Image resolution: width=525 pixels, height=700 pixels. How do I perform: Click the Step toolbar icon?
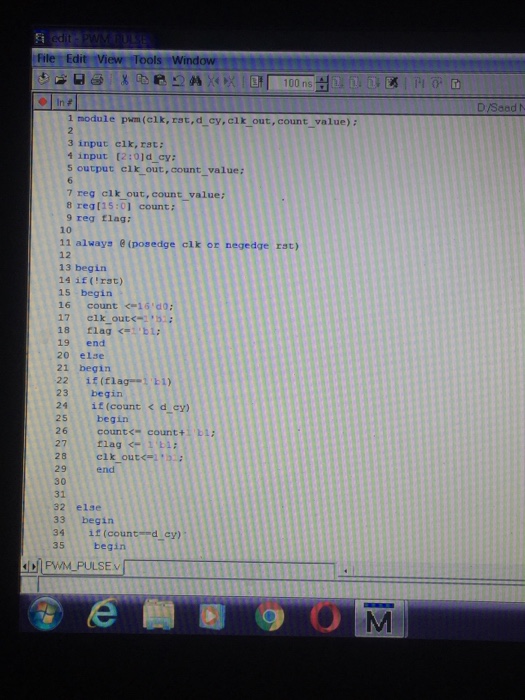[x=419, y=83]
